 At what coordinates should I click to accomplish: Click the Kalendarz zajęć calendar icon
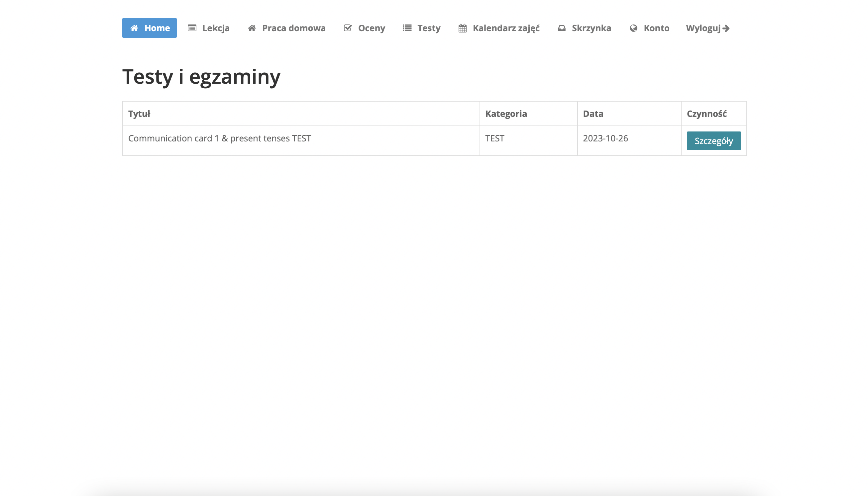[x=463, y=28]
